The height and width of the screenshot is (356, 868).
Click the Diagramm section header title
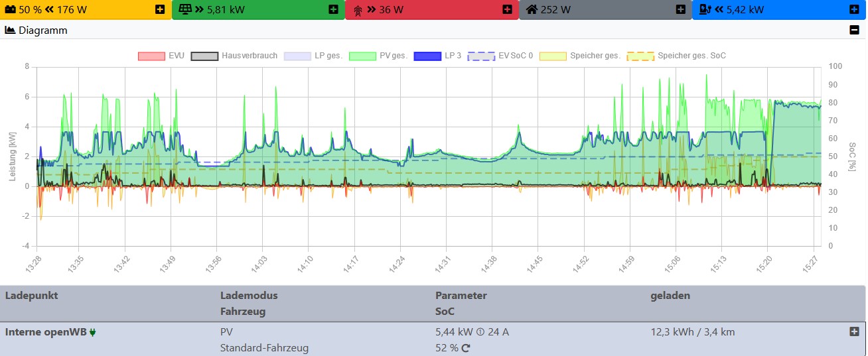click(42, 30)
